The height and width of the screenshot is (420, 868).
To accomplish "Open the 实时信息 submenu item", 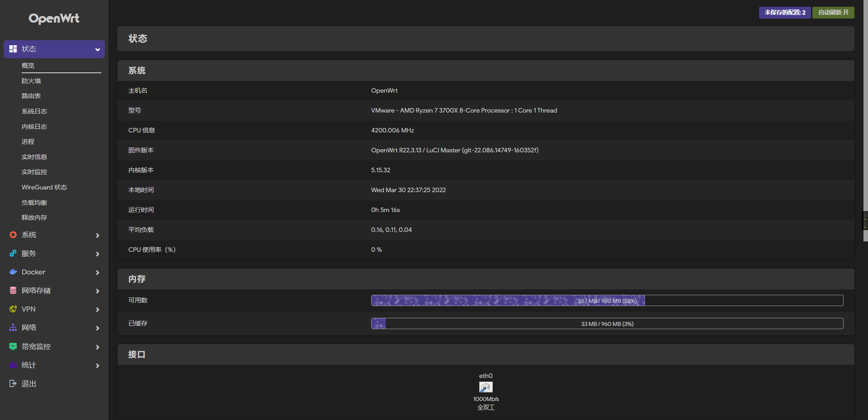I will click(34, 157).
